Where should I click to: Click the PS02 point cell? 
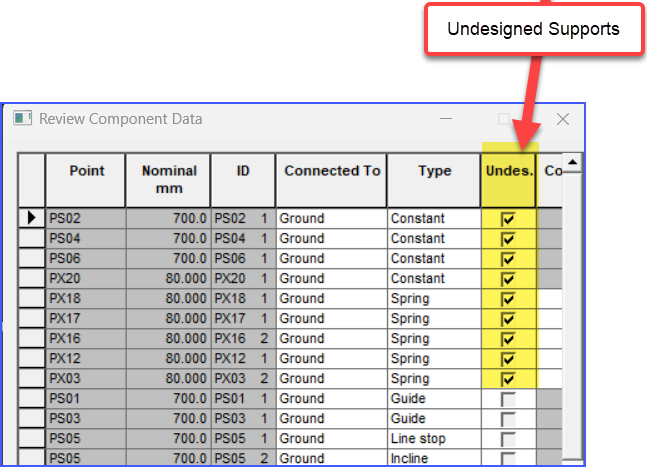pyautogui.click(x=85, y=218)
